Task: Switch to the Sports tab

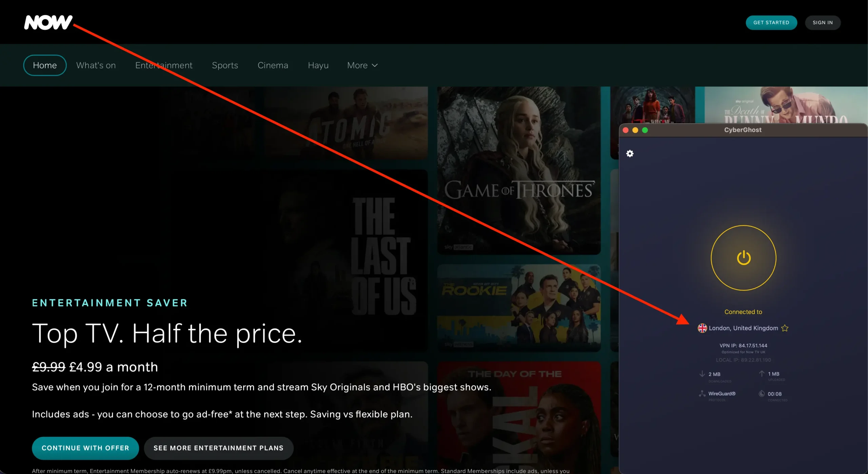Action: 225,65
